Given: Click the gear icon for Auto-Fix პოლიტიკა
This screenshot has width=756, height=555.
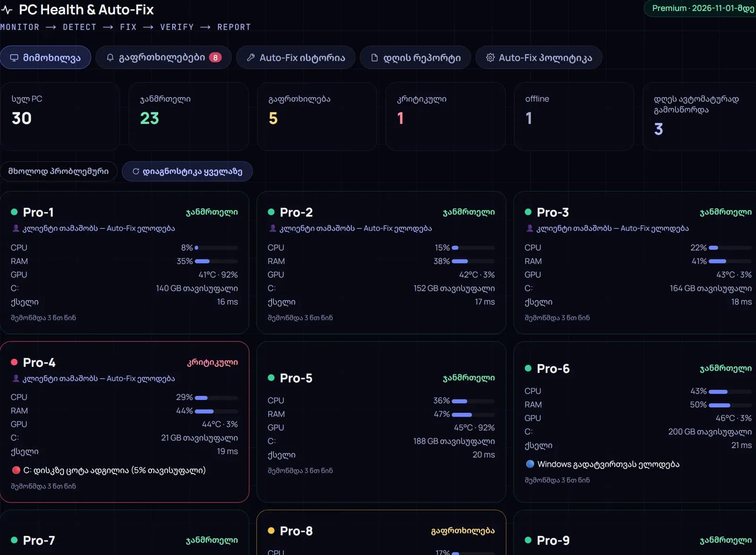Looking at the screenshot, I should pyautogui.click(x=490, y=58).
